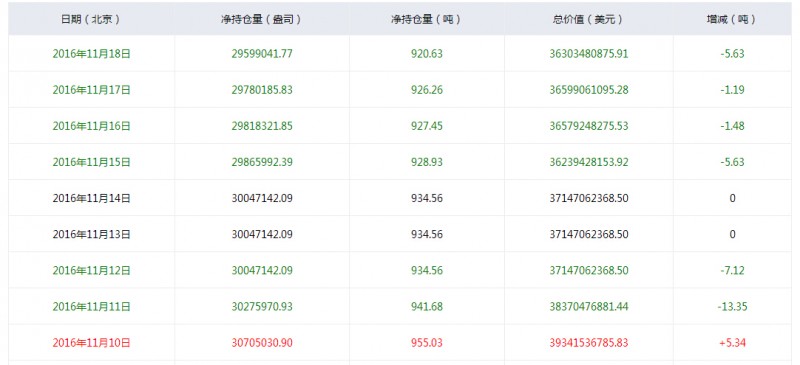Select ounce value 29865992.39
Image resolution: width=800 pixels, height=365 pixels.
click(x=262, y=162)
